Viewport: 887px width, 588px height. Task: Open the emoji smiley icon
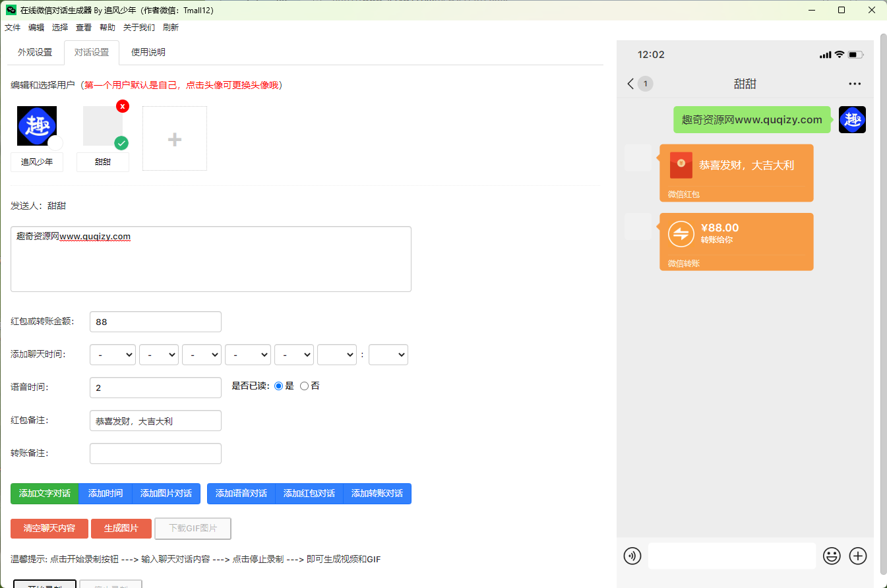tap(832, 556)
